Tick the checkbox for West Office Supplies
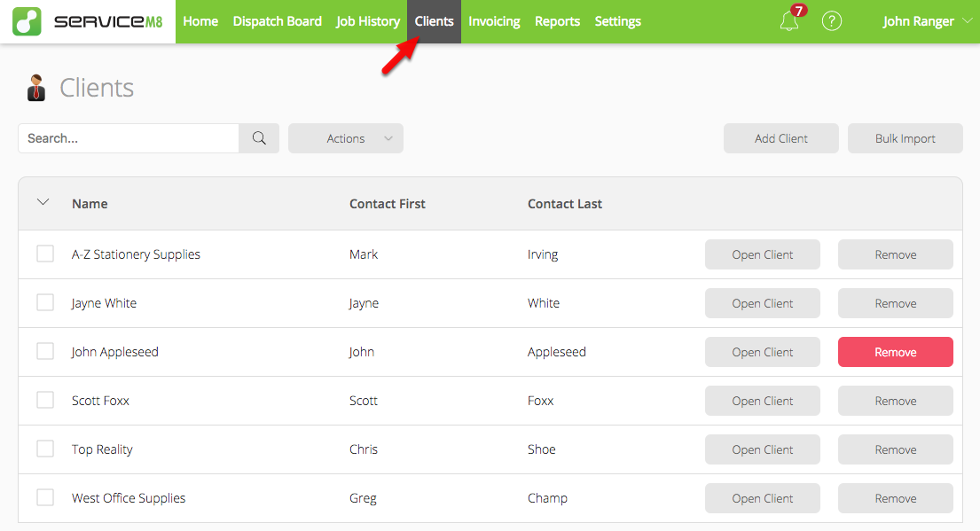 pyautogui.click(x=45, y=497)
